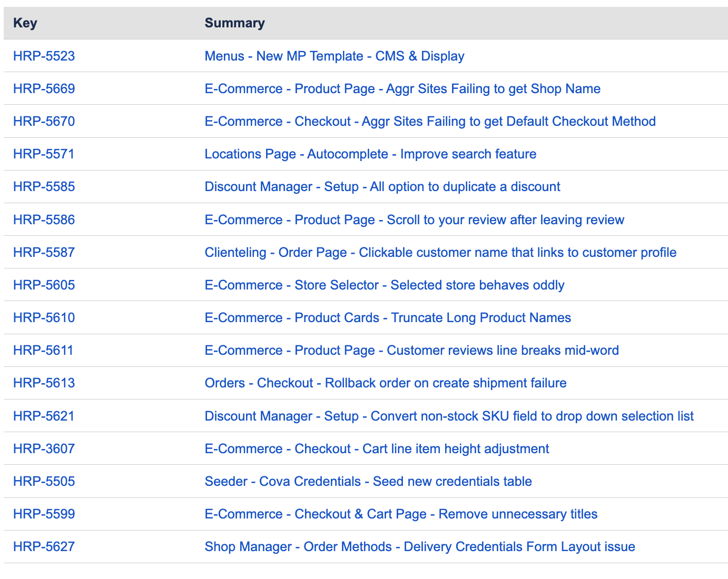
Task: Click the Summary column header
Action: click(234, 23)
